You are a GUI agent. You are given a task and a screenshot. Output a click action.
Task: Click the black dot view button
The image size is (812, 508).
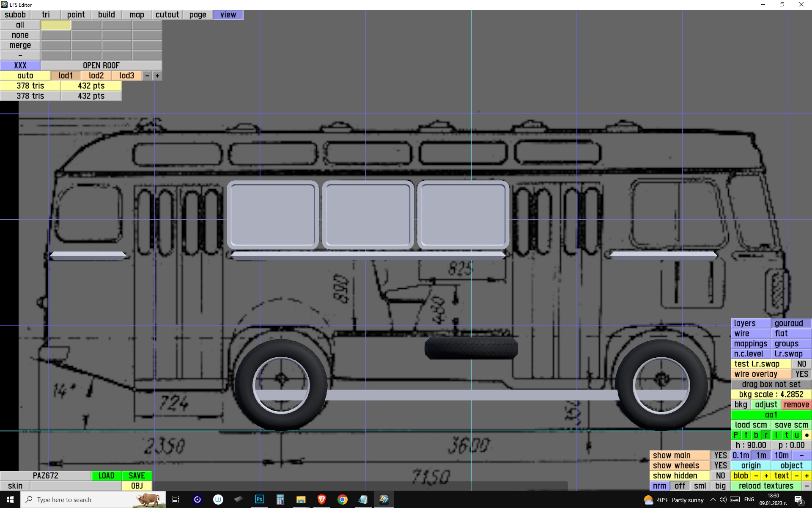(807, 435)
